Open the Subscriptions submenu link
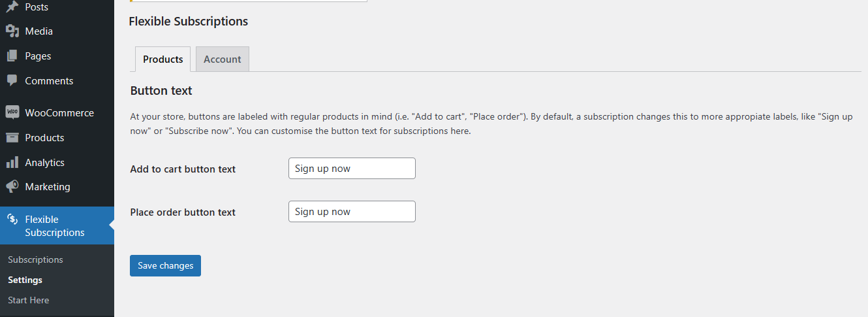The image size is (868, 317). (35, 259)
